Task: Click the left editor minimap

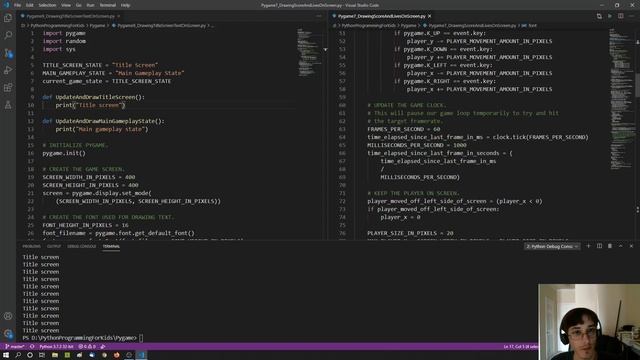Action: point(309,53)
